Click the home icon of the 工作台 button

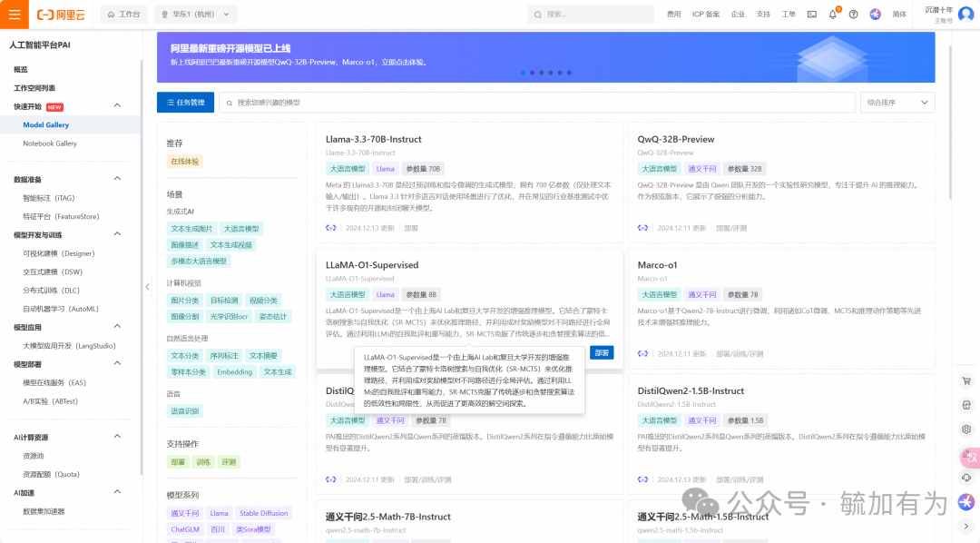tap(112, 15)
